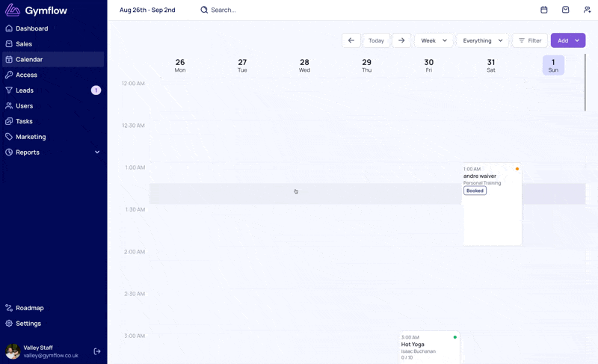This screenshot has height=364, width=598.
Task: Click the Calendar sidebar icon
Action: click(9, 60)
